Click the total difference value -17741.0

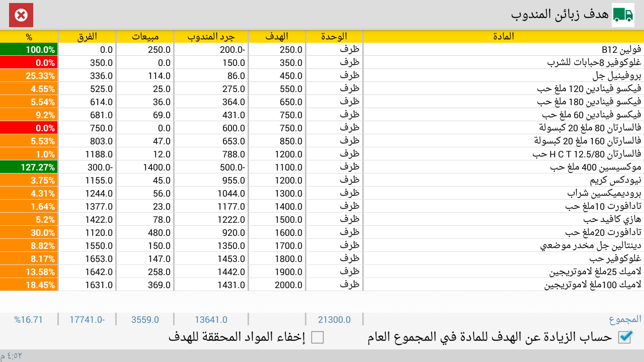(x=87, y=319)
